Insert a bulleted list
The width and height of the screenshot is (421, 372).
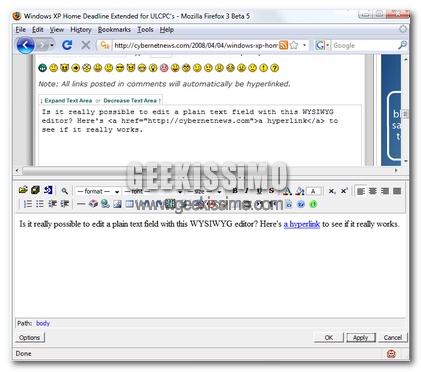(40, 204)
